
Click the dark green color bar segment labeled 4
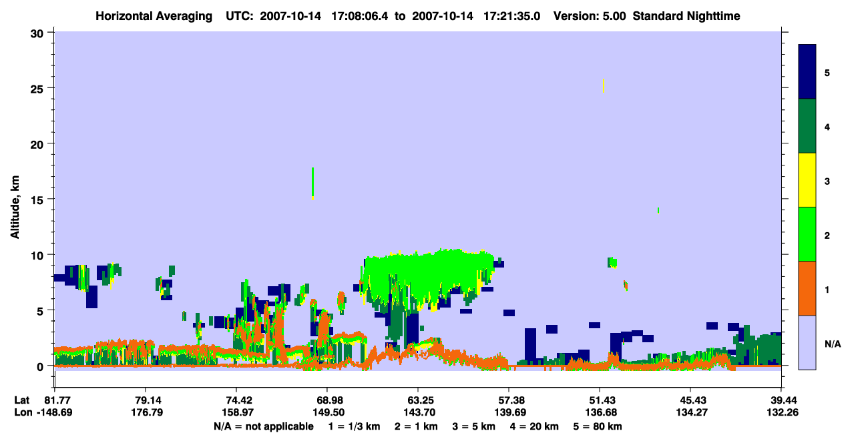click(x=808, y=126)
